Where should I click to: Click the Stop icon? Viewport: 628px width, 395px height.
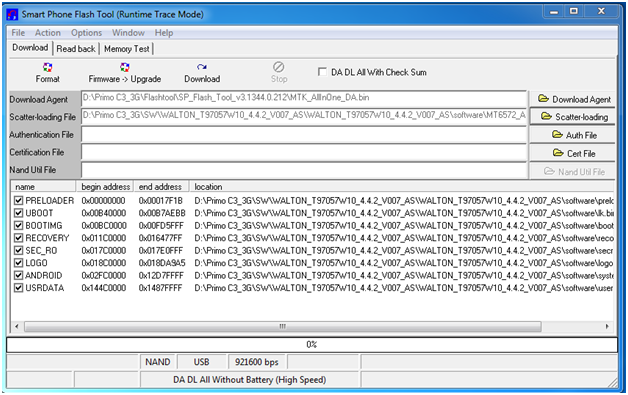click(x=278, y=67)
